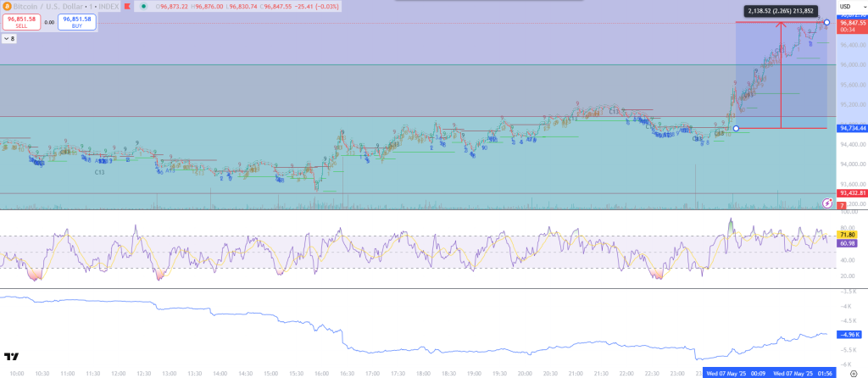868x378 pixels.
Task: Click the standalone C13 label below the candles
Action: [100, 172]
